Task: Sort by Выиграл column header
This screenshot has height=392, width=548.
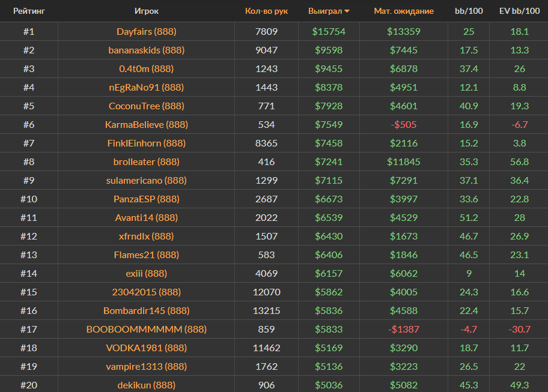Action: pos(324,11)
